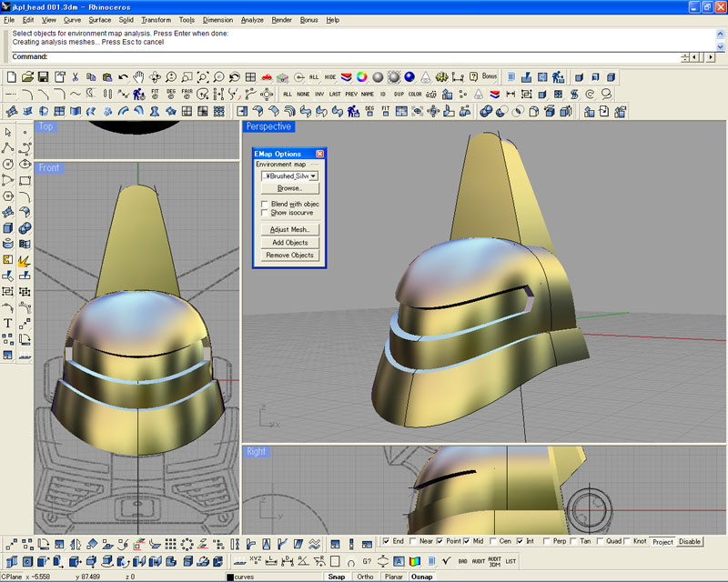Viewport: 728px width, 582px height.
Task: Click the Browse button
Action: pyautogui.click(x=289, y=188)
